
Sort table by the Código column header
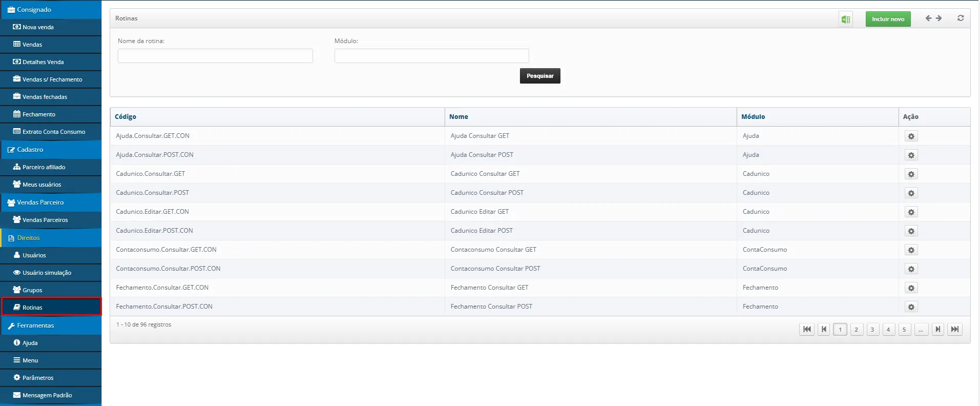pos(126,117)
